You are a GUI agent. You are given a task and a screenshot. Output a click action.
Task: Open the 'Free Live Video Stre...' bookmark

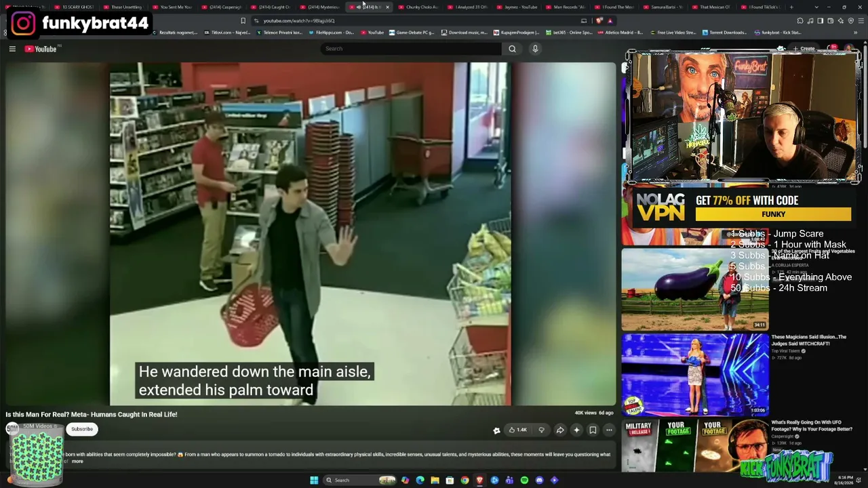click(x=673, y=33)
